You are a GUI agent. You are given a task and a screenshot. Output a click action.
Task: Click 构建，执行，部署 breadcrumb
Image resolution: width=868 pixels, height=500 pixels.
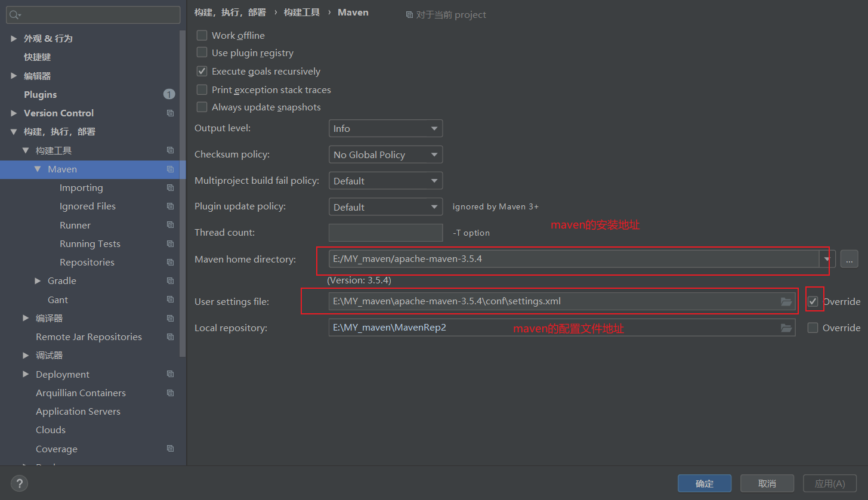pyautogui.click(x=230, y=12)
